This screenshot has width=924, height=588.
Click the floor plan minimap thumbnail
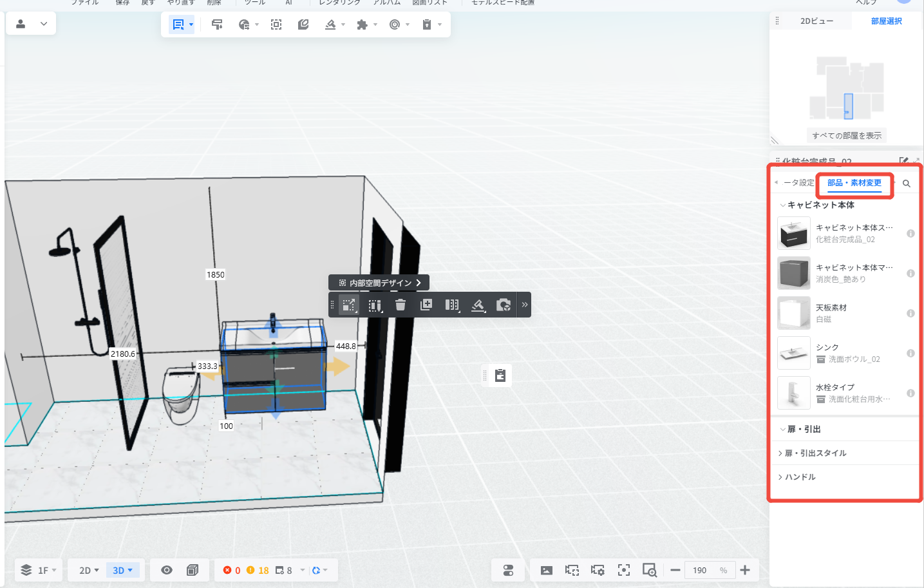click(x=847, y=88)
